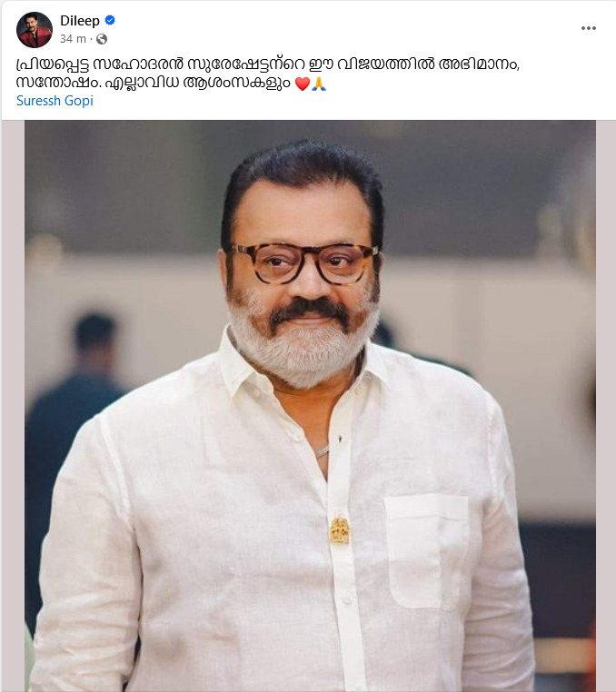Click the grey margin left of the photo
The image size is (616, 692).
coord(13,406)
